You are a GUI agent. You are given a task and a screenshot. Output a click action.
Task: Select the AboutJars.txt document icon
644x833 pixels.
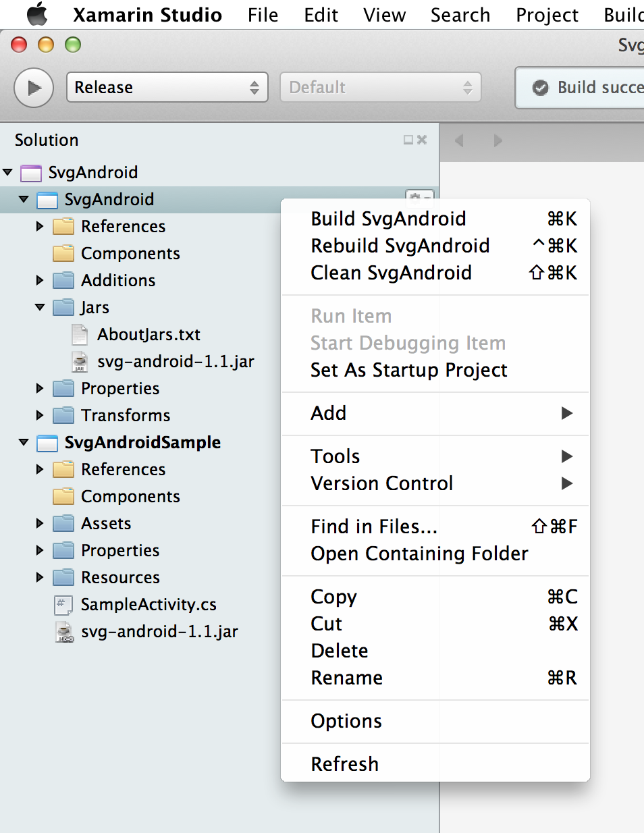pyautogui.click(x=80, y=335)
